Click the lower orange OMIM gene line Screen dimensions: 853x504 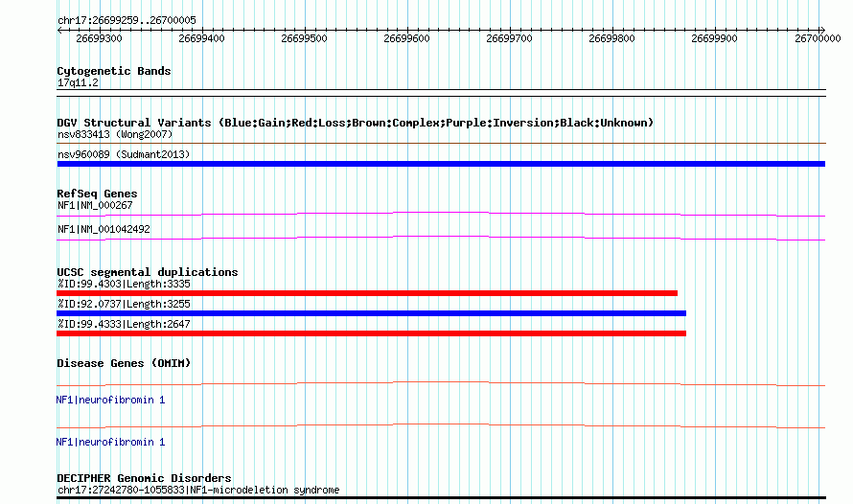pyautogui.click(x=441, y=425)
